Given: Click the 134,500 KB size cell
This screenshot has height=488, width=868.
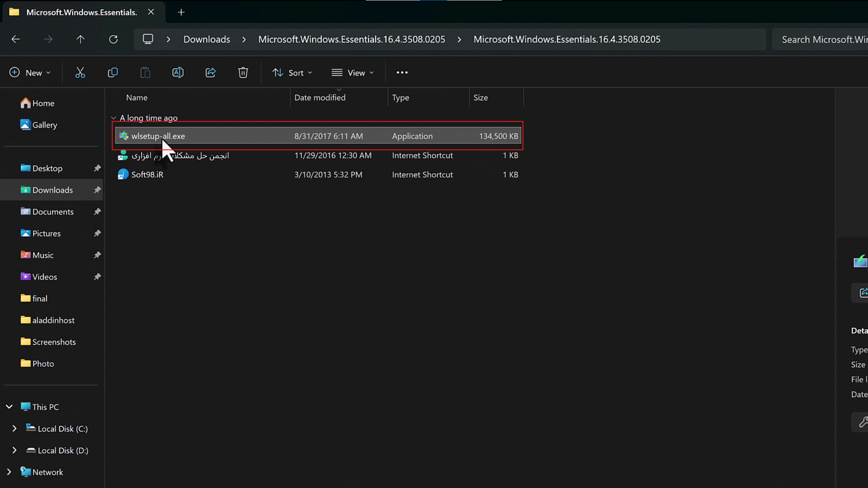Looking at the screenshot, I should tap(499, 136).
